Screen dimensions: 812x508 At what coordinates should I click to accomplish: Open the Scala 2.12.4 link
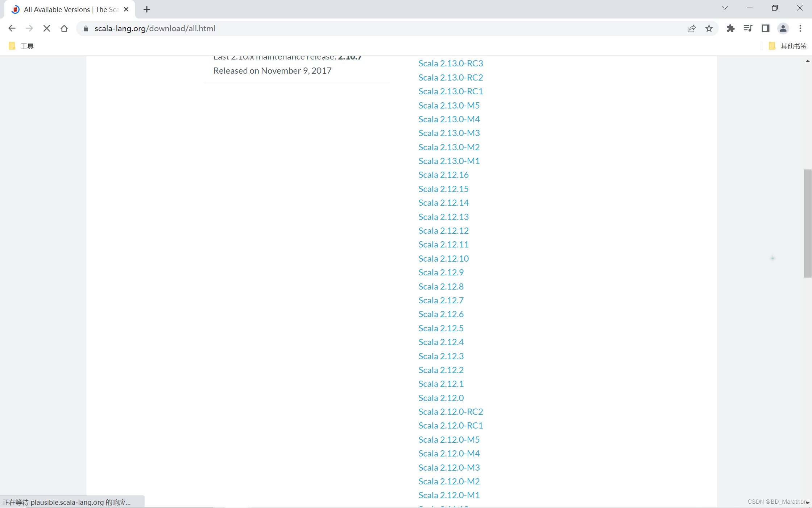441,342
